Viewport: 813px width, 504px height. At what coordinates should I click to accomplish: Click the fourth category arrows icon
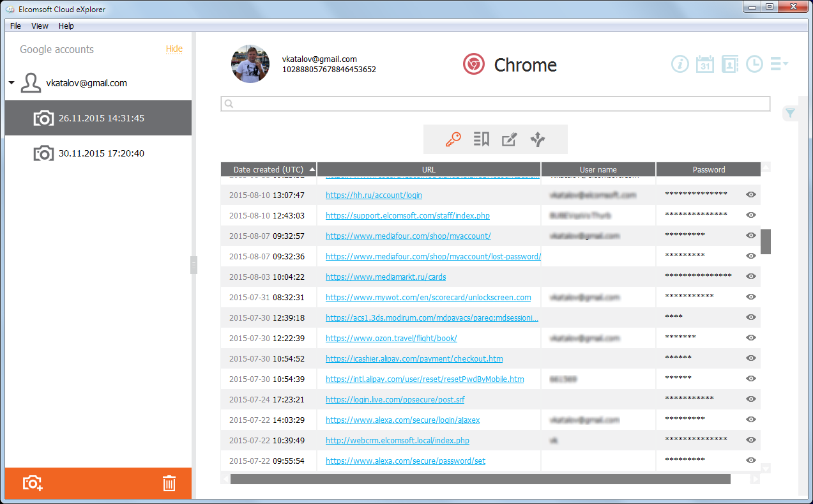[x=538, y=140]
